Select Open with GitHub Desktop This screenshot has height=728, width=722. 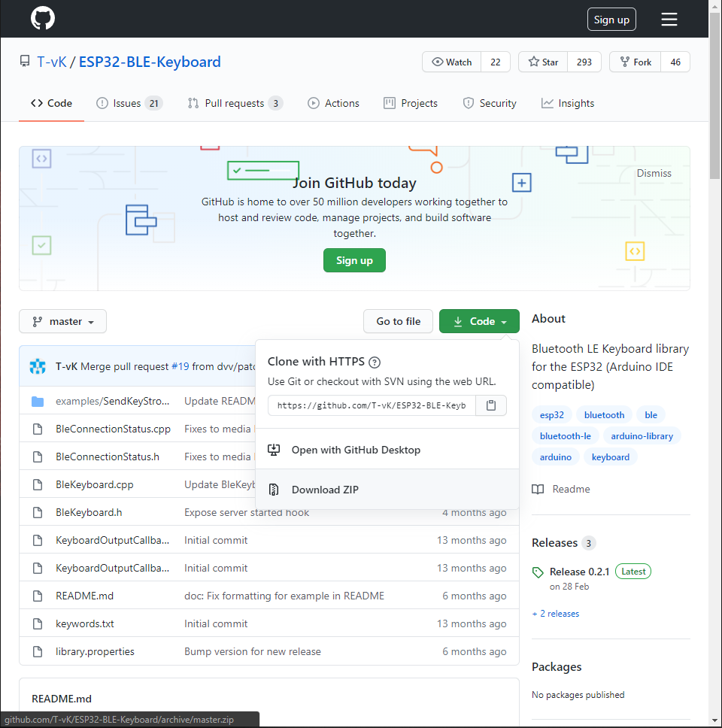pyautogui.click(x=387, y=450)
